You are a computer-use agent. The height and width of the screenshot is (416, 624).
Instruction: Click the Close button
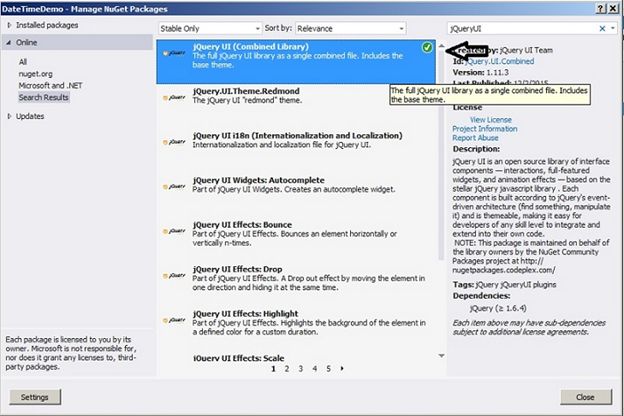585,397
